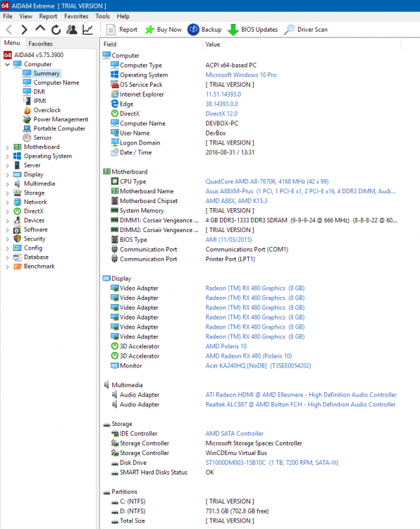
Task: Expand the Storage tree node
Action: (x=8, y=193)
